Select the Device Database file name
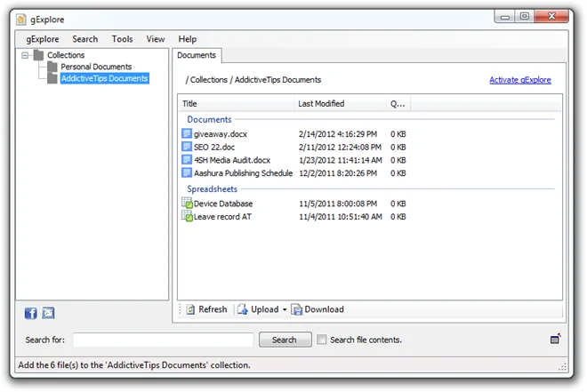 (223, 204)
